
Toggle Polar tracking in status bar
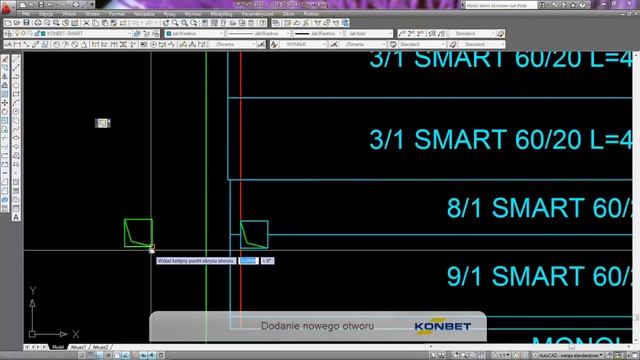point(109,356)
